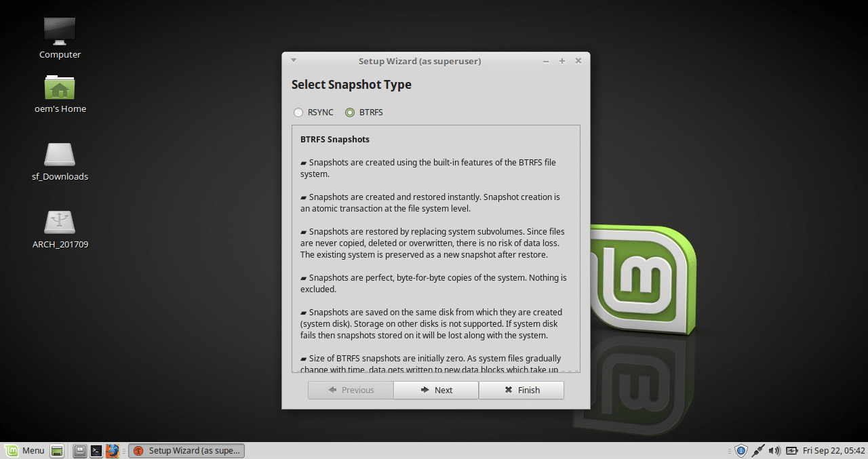Viewport: 868px width, 459px height.
Task: Click the network shield tray icon
Action: click(x=740, y=450)
